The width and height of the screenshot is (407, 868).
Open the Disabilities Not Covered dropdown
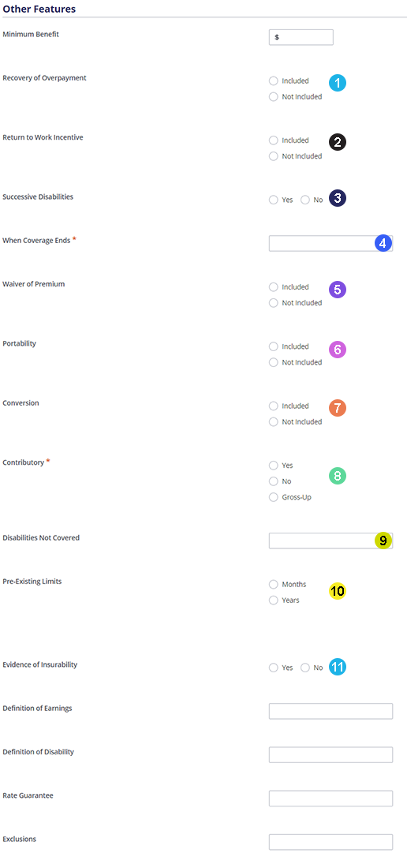coord(330,541)
